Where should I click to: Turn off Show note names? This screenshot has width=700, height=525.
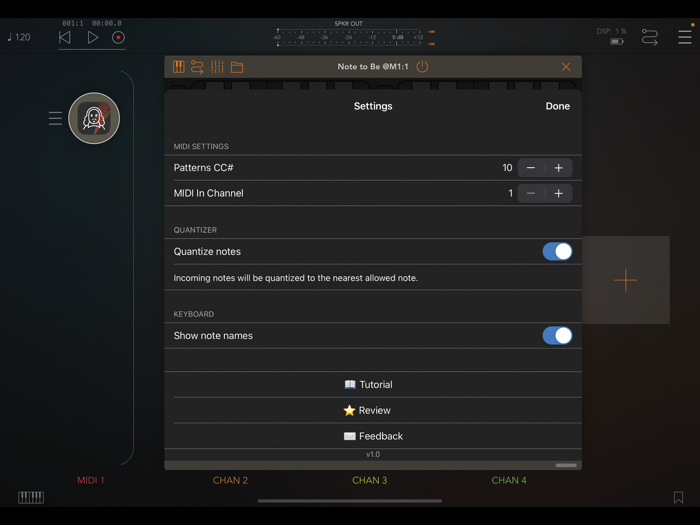coord(557,336)
